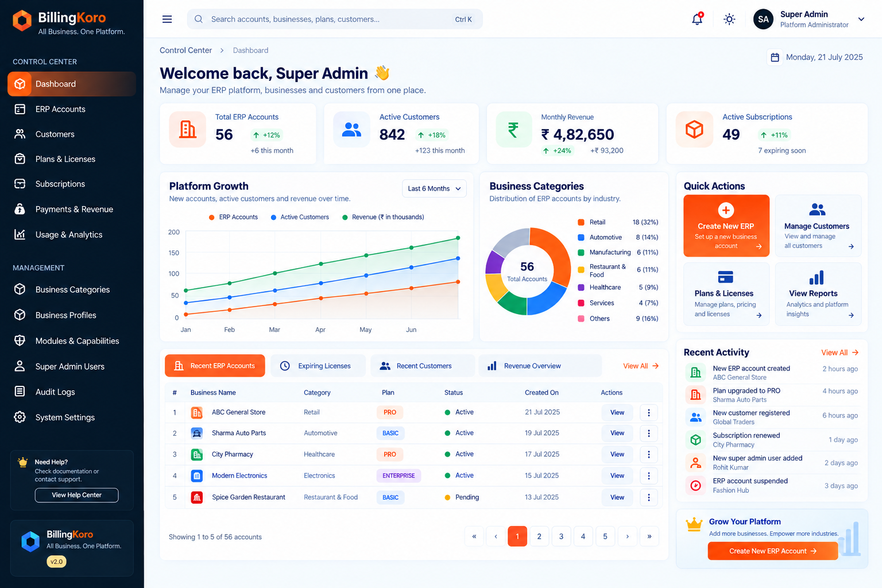Open row options for Spice Garden Restaurant
Image resolution: width=882 pixels, height=588 pixels.
[649, 497]
